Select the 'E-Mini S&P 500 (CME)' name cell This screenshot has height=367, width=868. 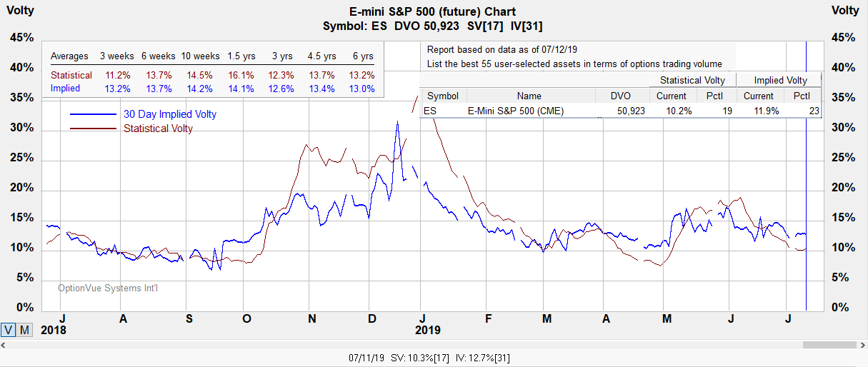coord(515,111)
